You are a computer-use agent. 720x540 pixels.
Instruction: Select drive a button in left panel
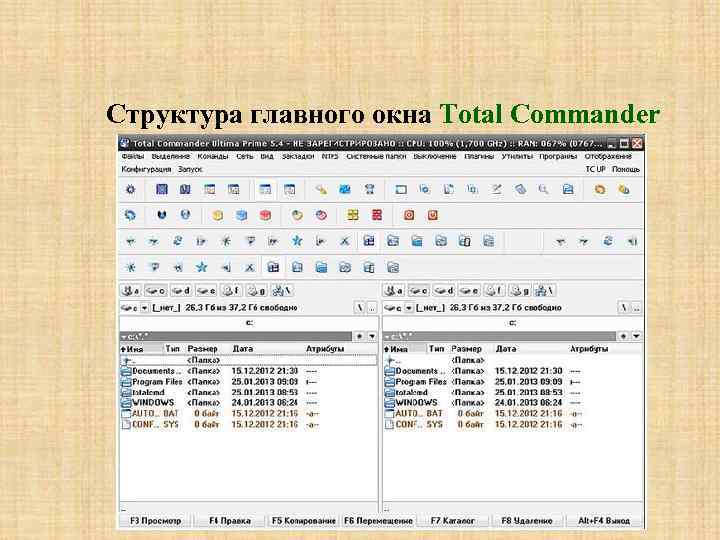tap(130, 291)
